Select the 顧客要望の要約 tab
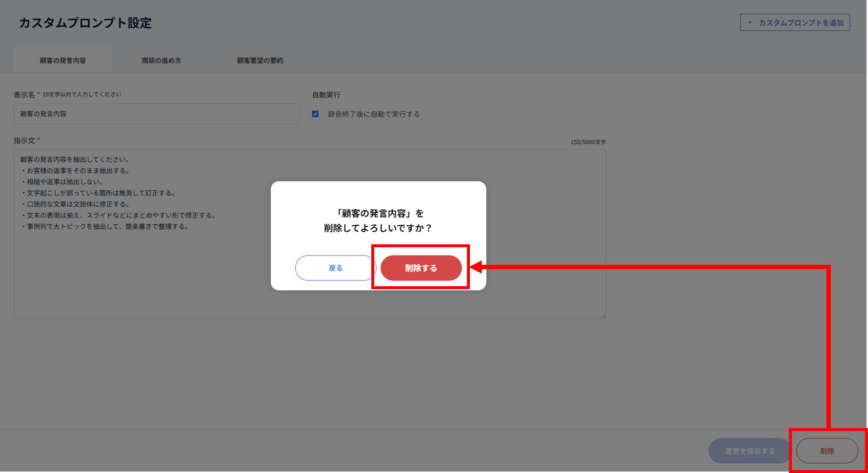The width and height of the screenshot is (868, 473). tap(260, 60)
